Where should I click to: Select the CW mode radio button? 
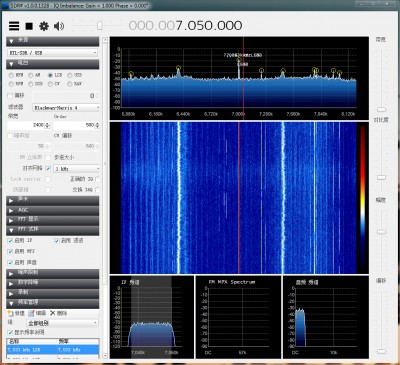50,84
